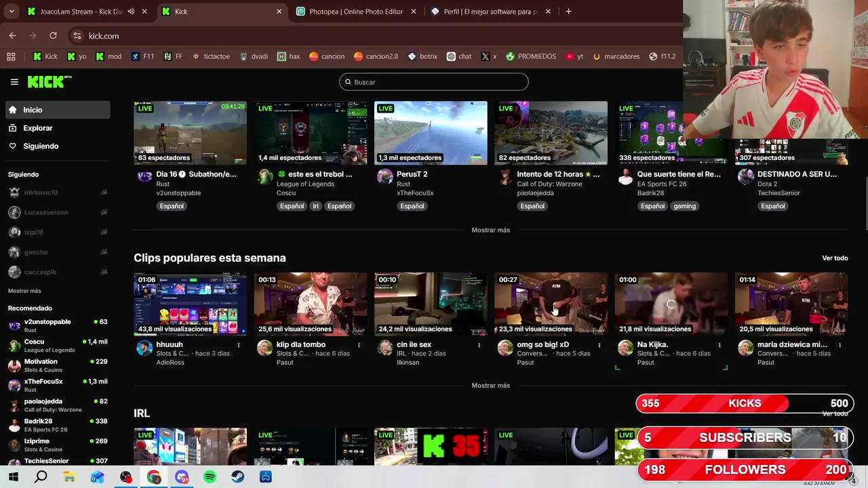This screenshot has height=488, width=868.
Task: Open the apps grid in the bookmarks bar
Action: coord(11,56)
